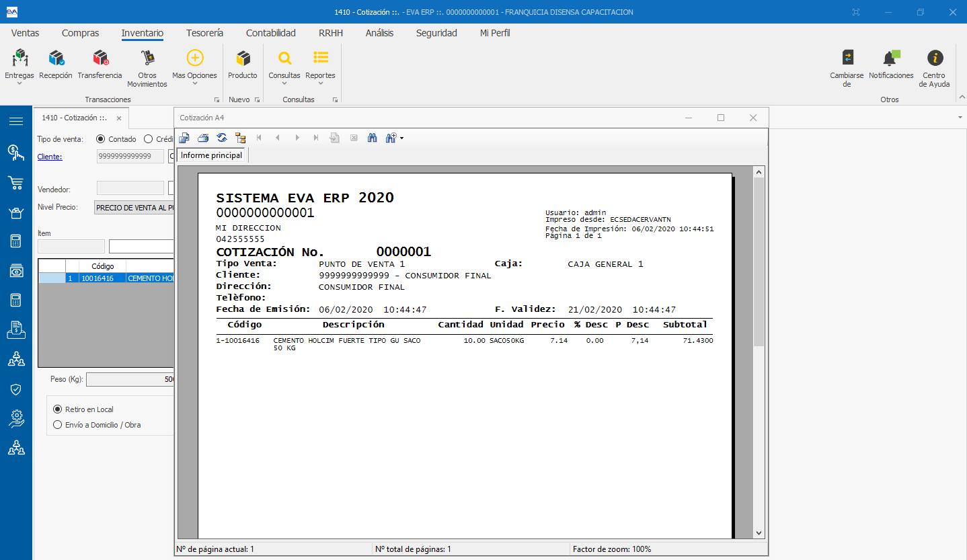Switch to the Ventas ribbon tab
Viewport: 967px width, 560px height.
[x=26, y=33]
